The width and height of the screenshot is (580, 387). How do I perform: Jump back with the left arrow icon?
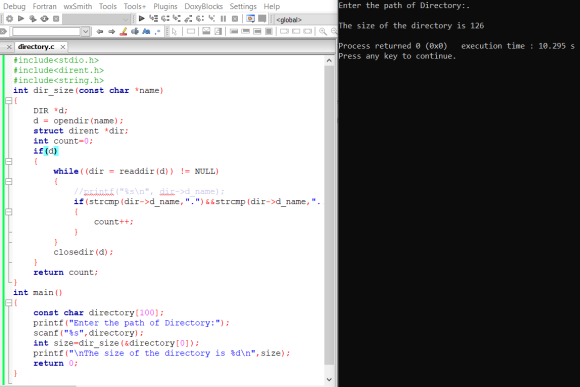click(x=100, y=31)
